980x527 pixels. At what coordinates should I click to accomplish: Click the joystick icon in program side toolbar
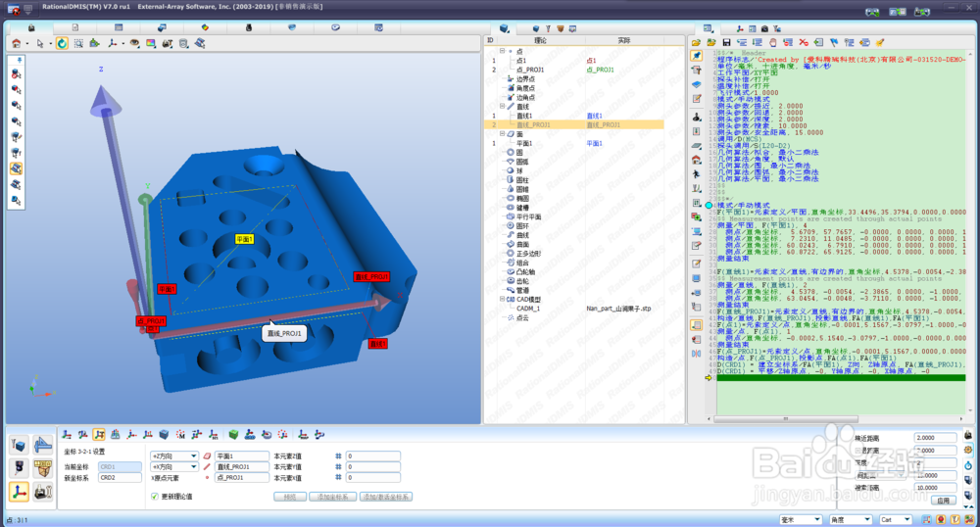point(696,117)
